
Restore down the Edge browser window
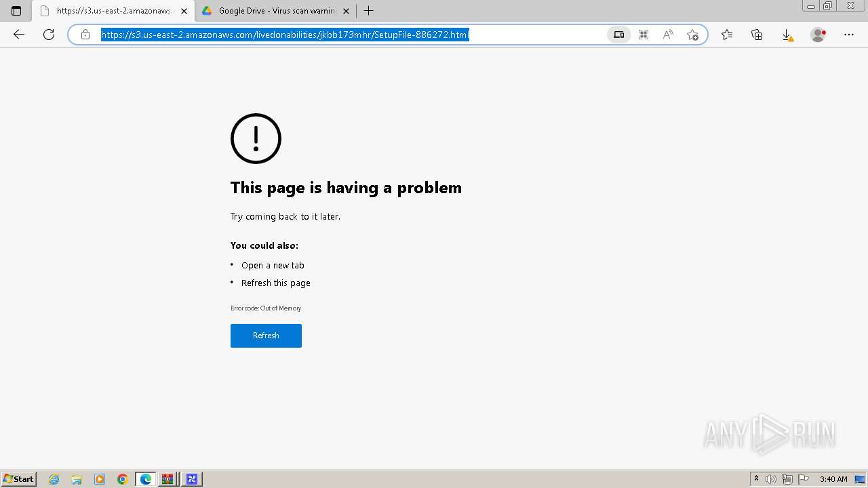click(828, 6)
